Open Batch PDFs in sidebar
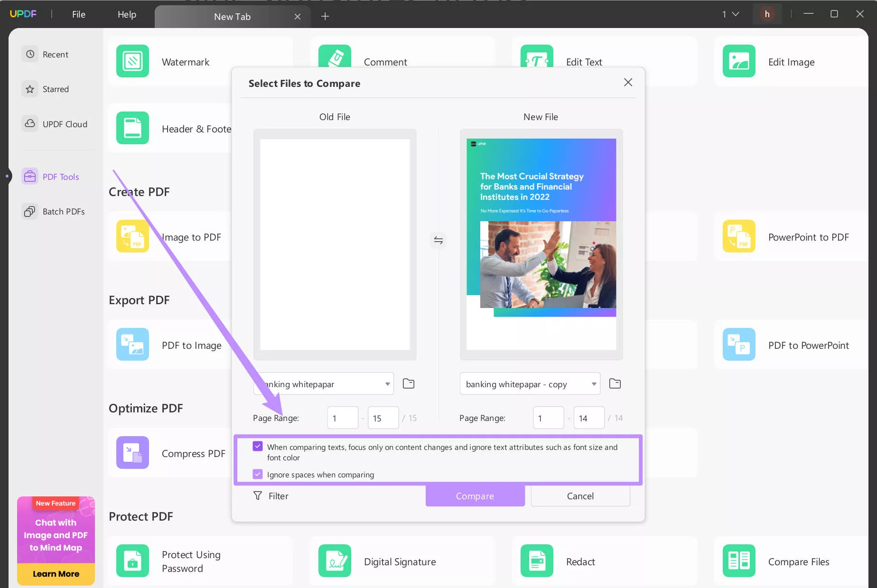 [54, 212]
